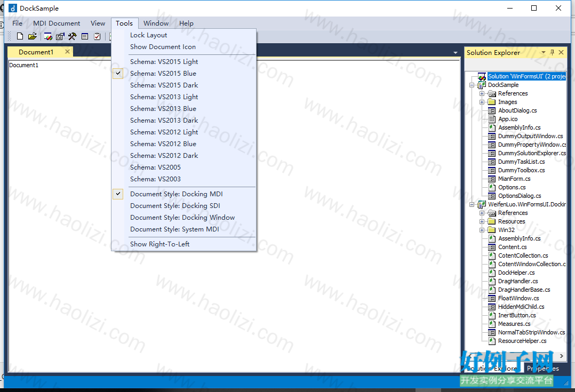Select DummyToolbox.cs in tree
This screenshot has height=392, width=575.
click(x=522, y=171)
